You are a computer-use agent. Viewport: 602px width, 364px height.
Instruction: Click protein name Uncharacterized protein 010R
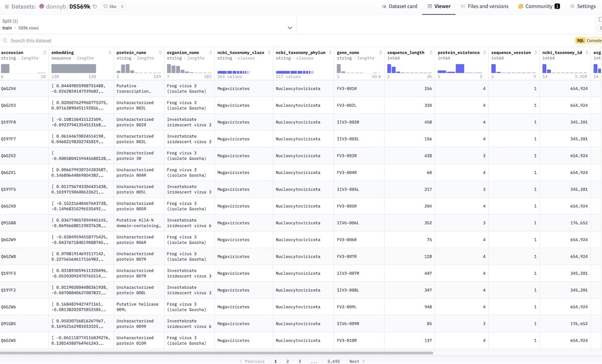(135, 340)
